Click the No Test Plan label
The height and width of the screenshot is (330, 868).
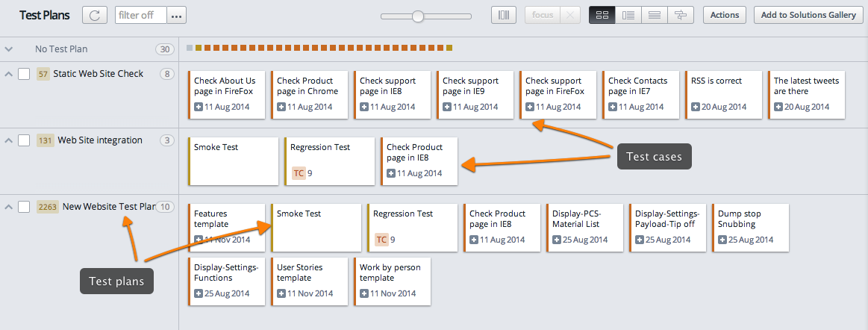point(61,49)
